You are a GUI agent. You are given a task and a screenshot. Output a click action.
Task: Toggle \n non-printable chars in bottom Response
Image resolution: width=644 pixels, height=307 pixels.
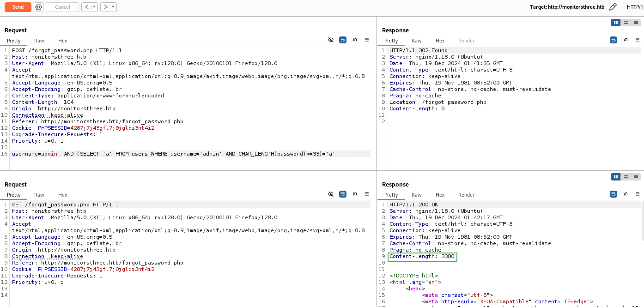(x=626, y=194)
